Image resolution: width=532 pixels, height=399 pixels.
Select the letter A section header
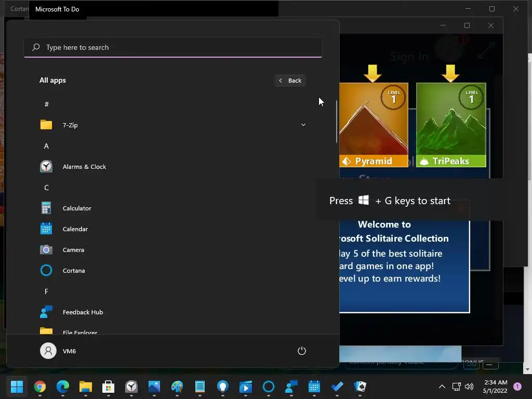click(46, 146)
